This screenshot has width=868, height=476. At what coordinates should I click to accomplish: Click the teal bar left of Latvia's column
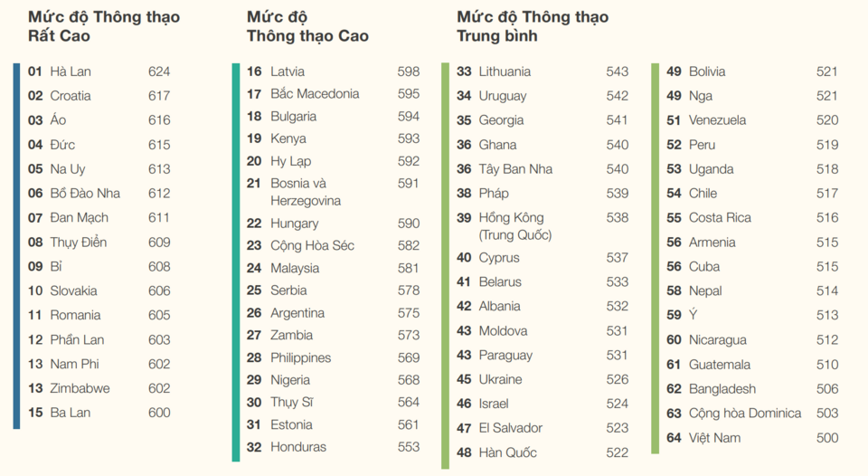pos(236,261)
